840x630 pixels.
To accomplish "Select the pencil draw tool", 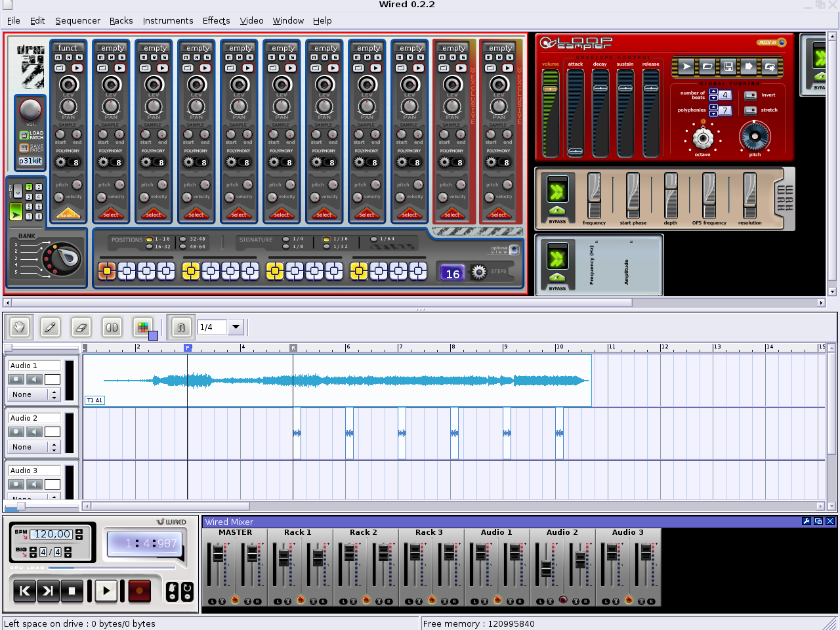I will click(50, 327).
